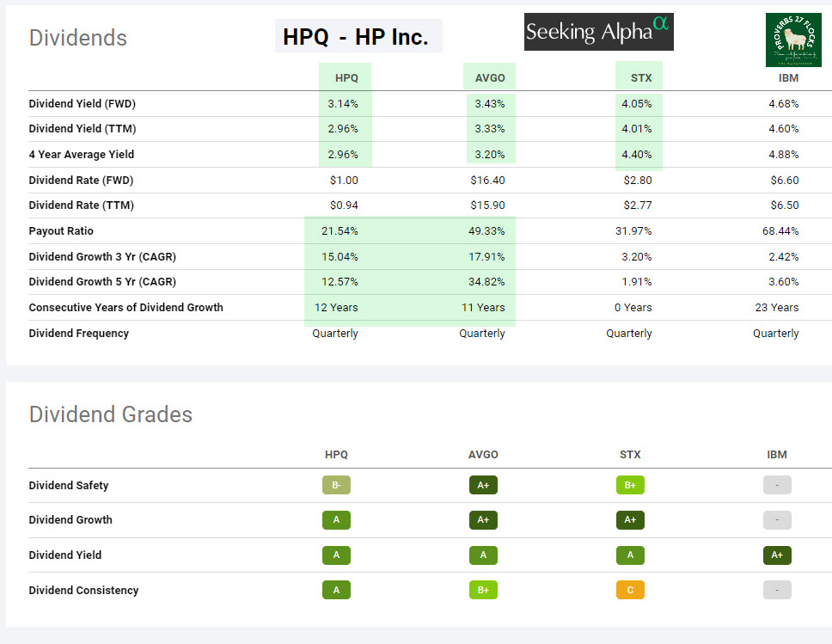Click STX's A+ Dividend Growth grade badge
Image resolution: width=832 pixels, height=644 pixels.
click(630, 519)
